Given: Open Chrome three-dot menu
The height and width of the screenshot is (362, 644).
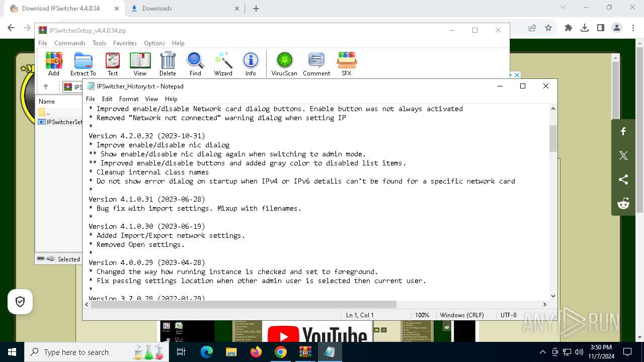Looking at the screenshot, I should (x=633, y=28).
